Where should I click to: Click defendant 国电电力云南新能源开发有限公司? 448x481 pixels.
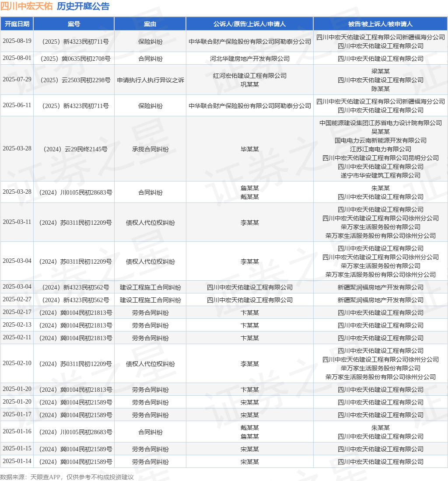[x=381, y=140]
